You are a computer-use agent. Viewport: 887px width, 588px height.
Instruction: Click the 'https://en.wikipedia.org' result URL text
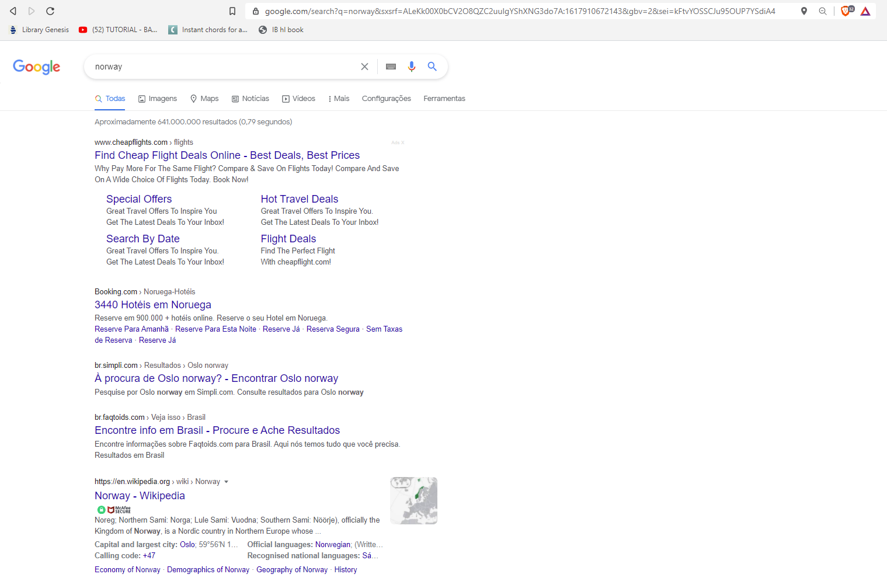point(132,482)
